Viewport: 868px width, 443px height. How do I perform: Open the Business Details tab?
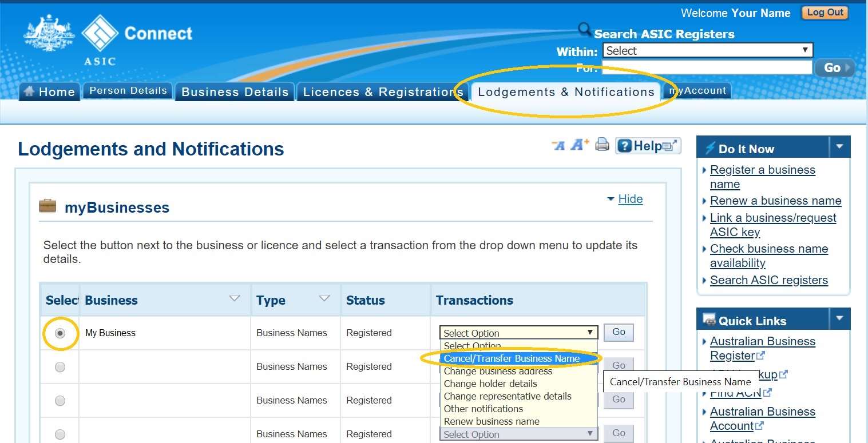point(235,92)
